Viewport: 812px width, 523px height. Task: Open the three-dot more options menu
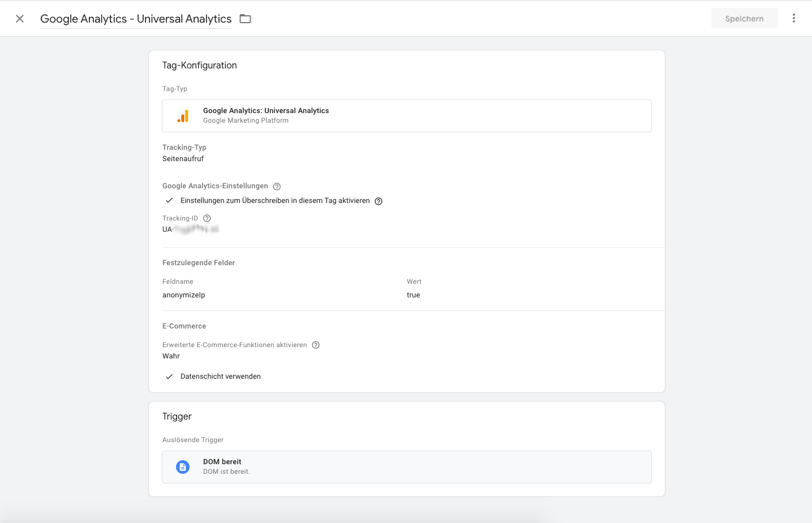coord(794,19)
